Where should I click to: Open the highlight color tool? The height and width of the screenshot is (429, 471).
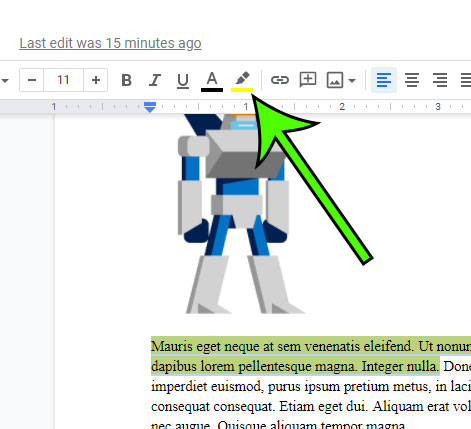(x=242, y=81)
